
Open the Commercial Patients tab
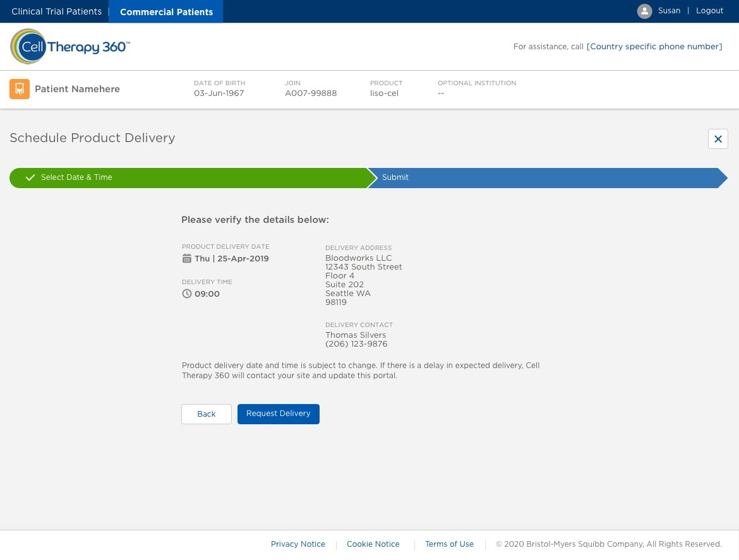[x=166, y=12]
